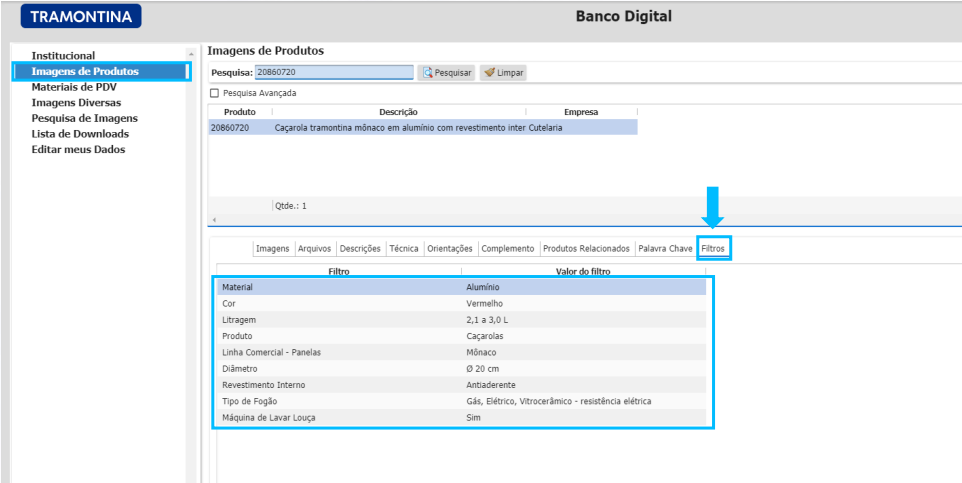Click the Mônaco value
The height and width of the screenshot is (483, 962).
coord(481,352)
